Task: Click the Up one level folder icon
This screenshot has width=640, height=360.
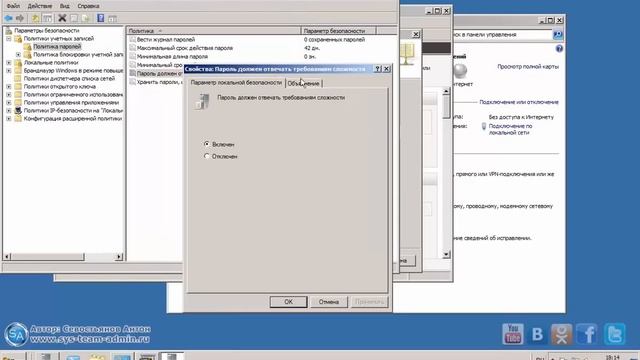Action: tap(36, 18)
